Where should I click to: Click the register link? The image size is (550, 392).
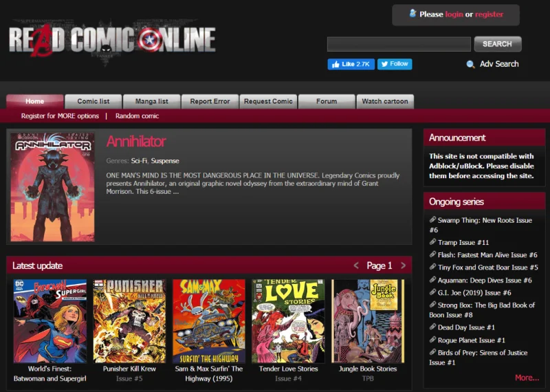(489, 14)
